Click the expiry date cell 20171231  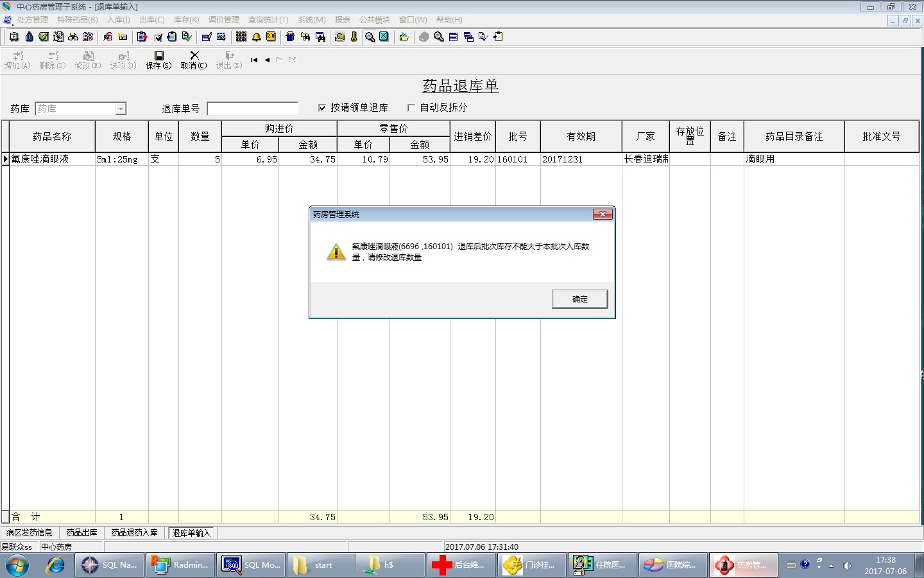581,159
